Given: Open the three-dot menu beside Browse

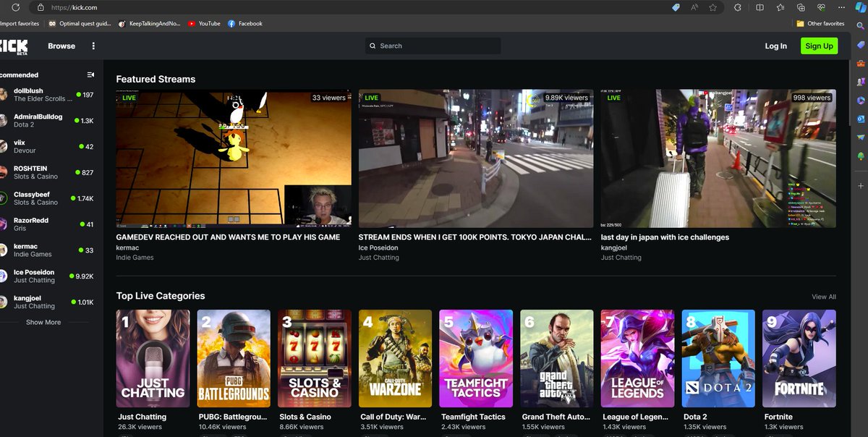Looking at the screenshot, I should point(92,46).
